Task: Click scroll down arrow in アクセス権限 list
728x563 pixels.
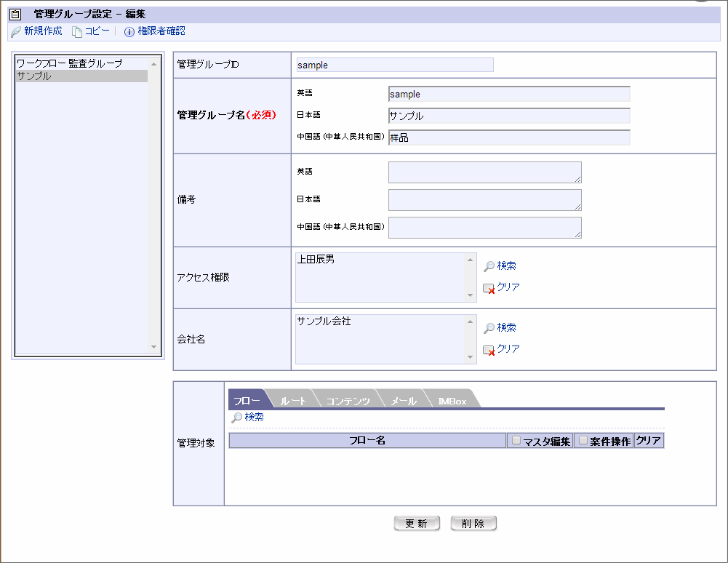Action: 470,295
